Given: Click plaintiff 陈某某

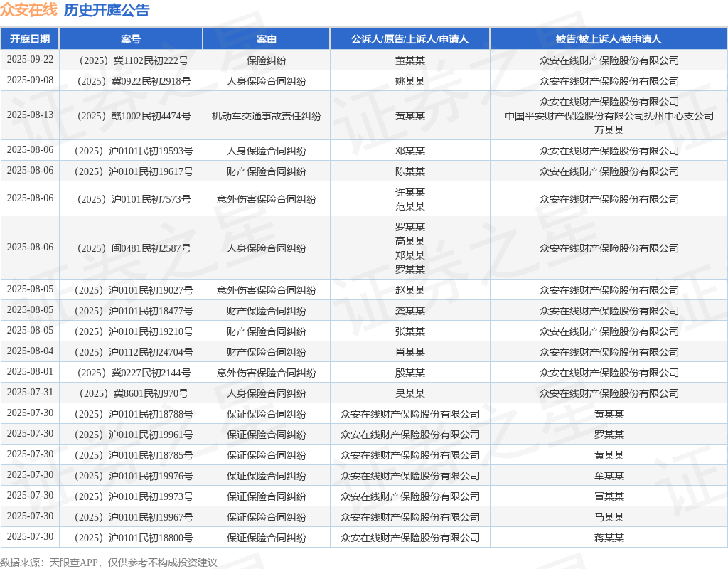Looking at the screenshot, I should (410, 171).
